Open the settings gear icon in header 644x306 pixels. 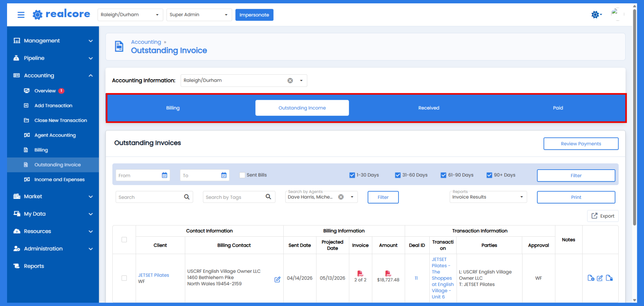(x=595, y=14)
